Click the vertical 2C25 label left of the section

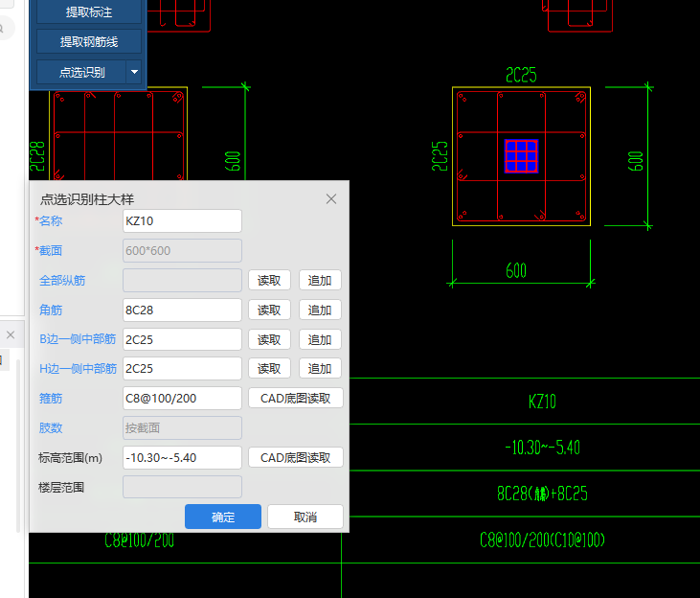tap(440, 156)
